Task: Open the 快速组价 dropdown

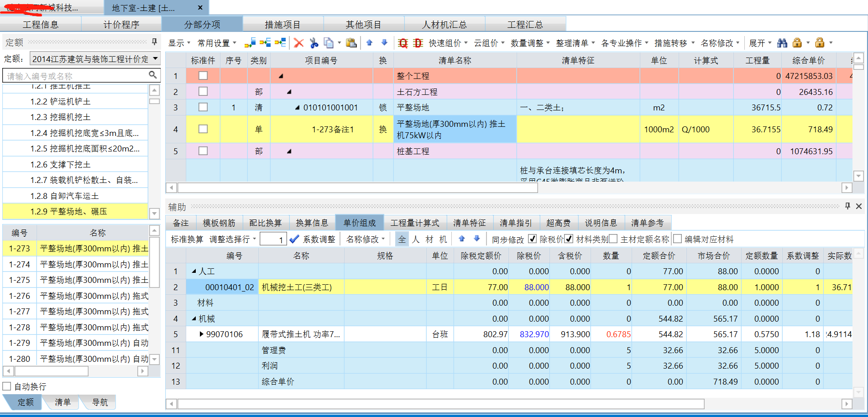Action: [448, 43]
